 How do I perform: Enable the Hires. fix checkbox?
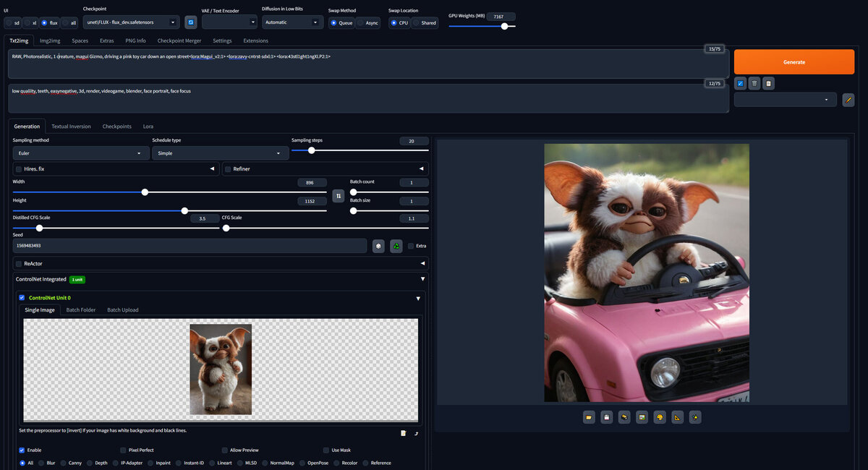coord(19,169)
